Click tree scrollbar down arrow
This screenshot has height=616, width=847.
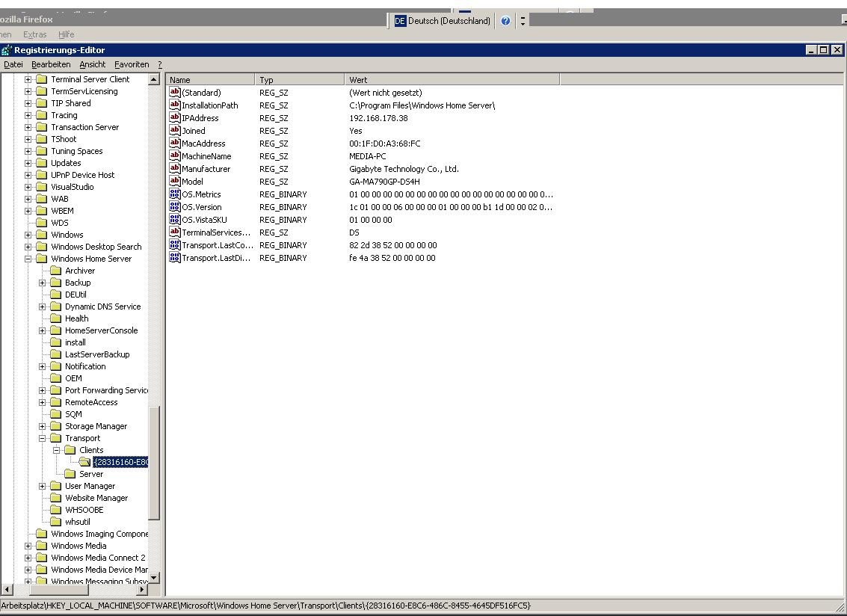(154, 578)
